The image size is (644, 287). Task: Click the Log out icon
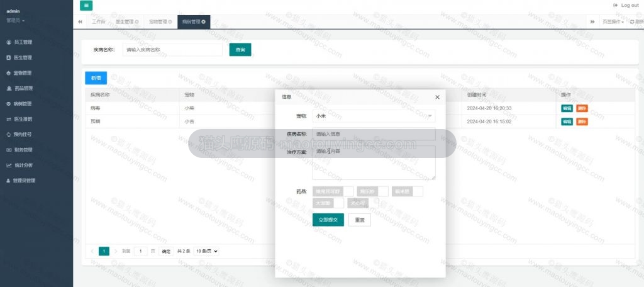pos(615,5)
